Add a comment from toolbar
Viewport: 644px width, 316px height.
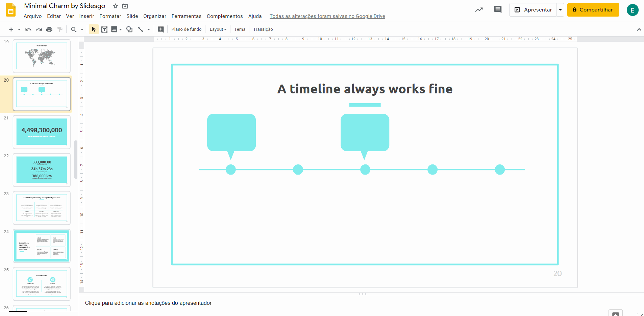coord(161,29)
